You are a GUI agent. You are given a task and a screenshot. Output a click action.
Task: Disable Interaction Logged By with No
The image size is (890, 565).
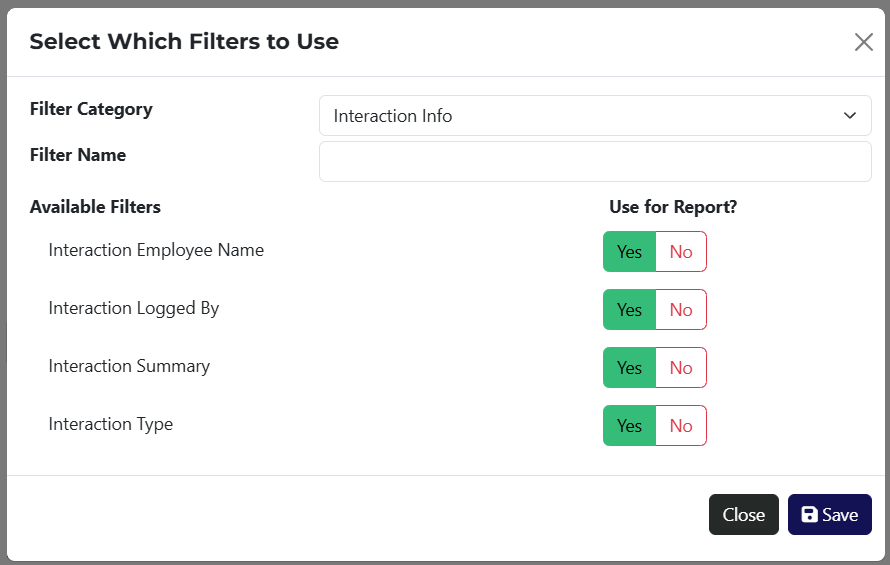coord(681,310)
